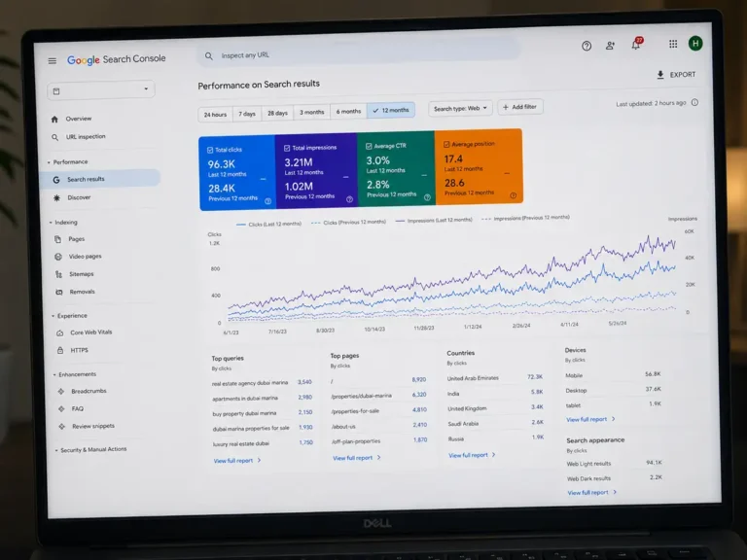Expand Security & Manual Actions section
This screenshot has height=560, width=747.
pos(56,450)
